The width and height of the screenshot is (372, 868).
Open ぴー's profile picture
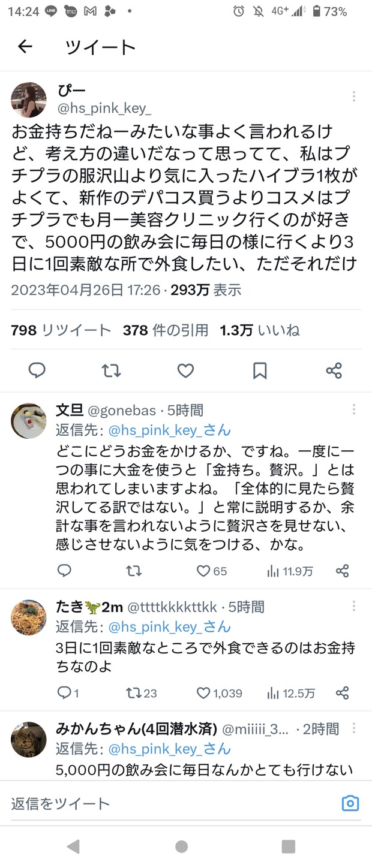point(29,100)
